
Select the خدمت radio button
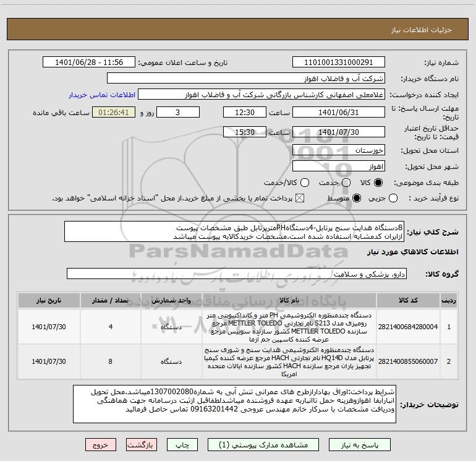pyautogui.click(x=346, y=183)
